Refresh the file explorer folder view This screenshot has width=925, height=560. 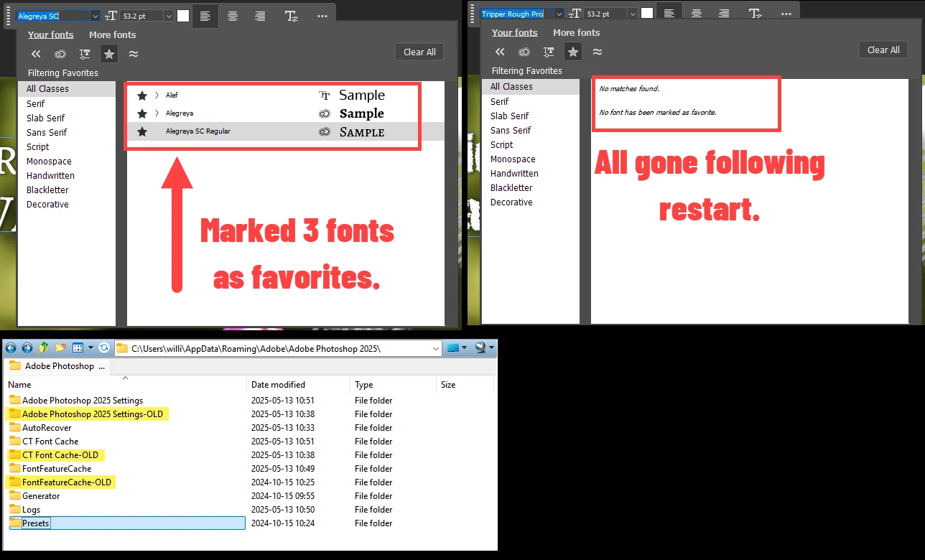(x=104, y=347)
